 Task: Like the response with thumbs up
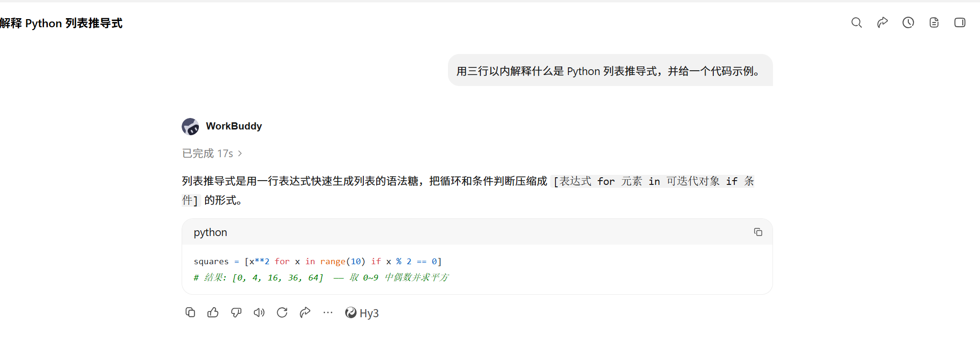point(213,312)
